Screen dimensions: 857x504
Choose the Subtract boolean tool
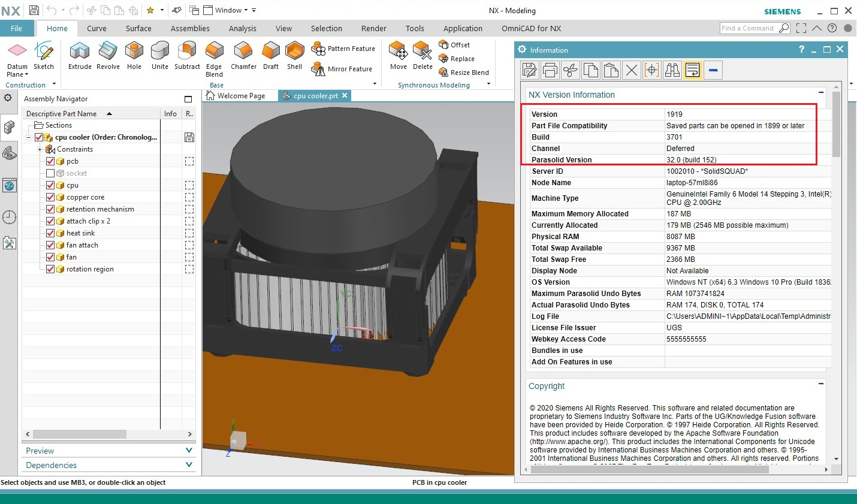[x=187, y=56]
